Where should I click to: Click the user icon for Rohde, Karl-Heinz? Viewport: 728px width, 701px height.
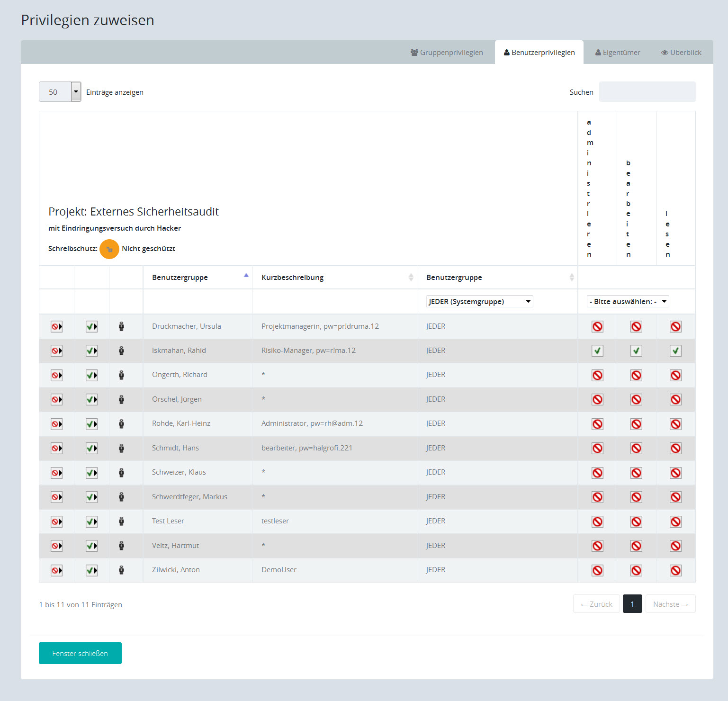pyautogui.click(x=121, y=424)
